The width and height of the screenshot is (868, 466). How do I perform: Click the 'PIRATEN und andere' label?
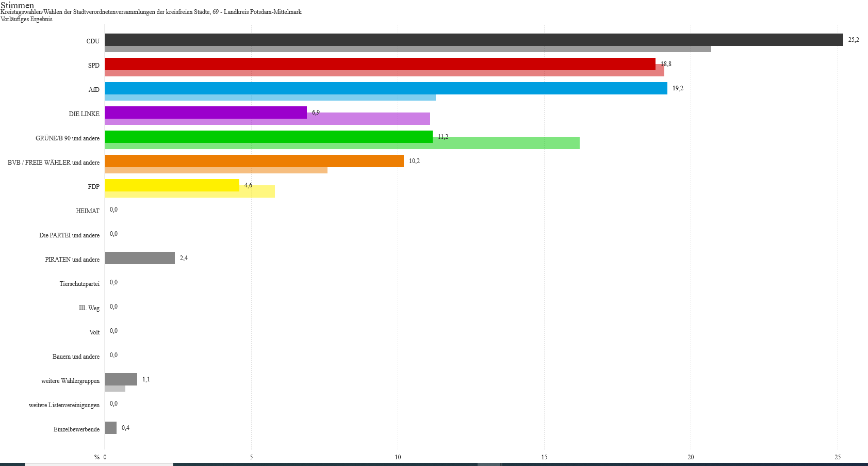(x=72, y=260)
